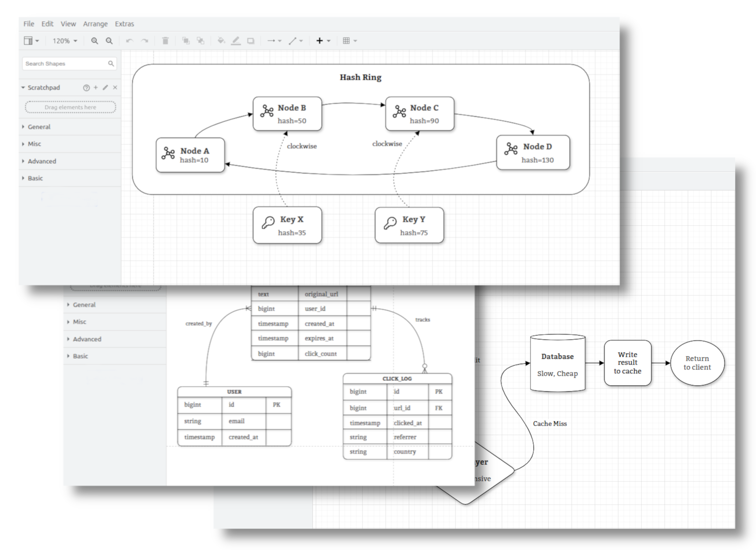Open the Waypoints line style dropdown
This screenshot has height=550, width=756.
(x=296, y=41)
